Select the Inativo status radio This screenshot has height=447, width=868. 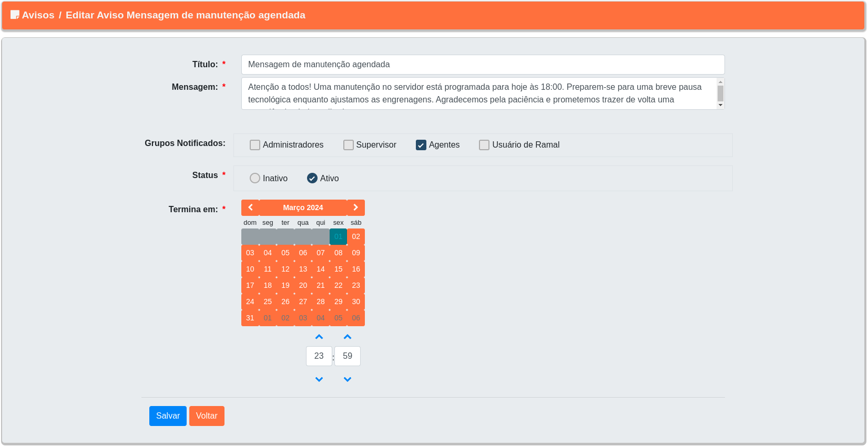(255, 178)
